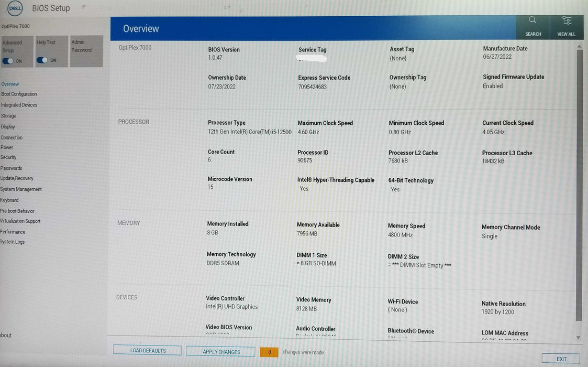
Task: Open System Management section
Action: 21,189
